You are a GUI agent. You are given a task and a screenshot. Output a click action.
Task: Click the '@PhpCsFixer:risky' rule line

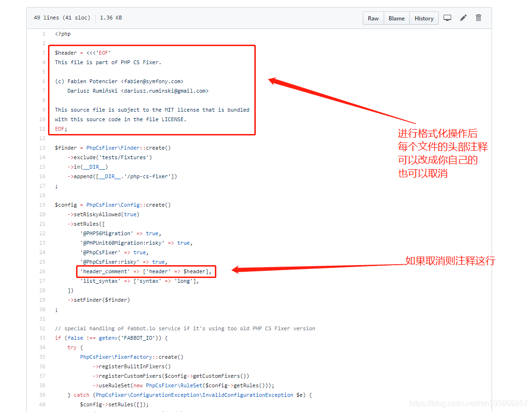pos(124,262)
